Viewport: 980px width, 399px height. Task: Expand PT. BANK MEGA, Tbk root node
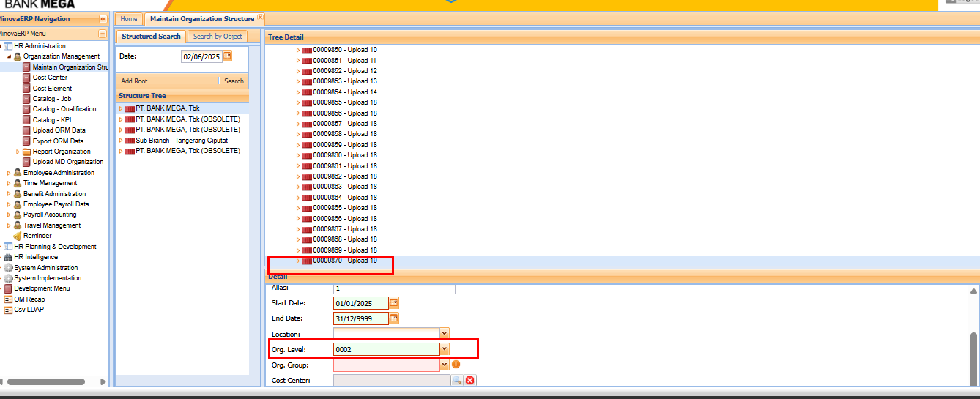121,108
